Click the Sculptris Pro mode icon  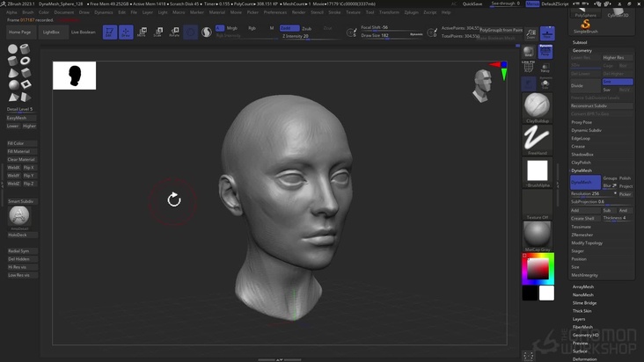click(207, 32)
